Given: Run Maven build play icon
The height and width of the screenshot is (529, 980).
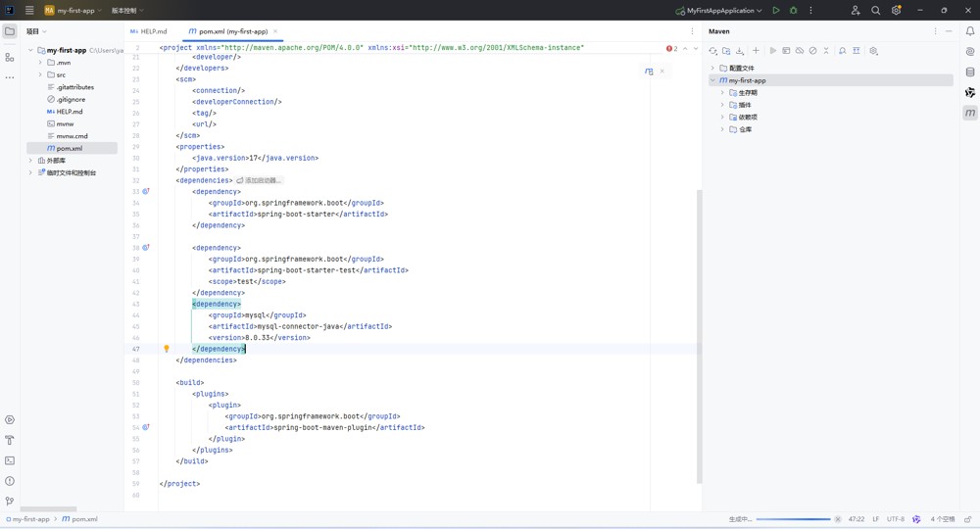Looking at the screenshot, I should click(x=772, y=51).
